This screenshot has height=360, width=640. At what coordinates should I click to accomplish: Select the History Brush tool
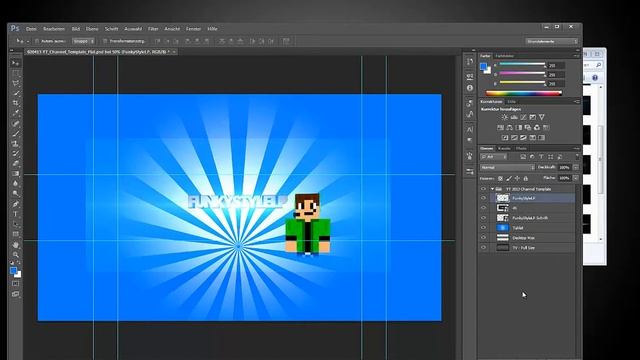(x=16, y=153)
